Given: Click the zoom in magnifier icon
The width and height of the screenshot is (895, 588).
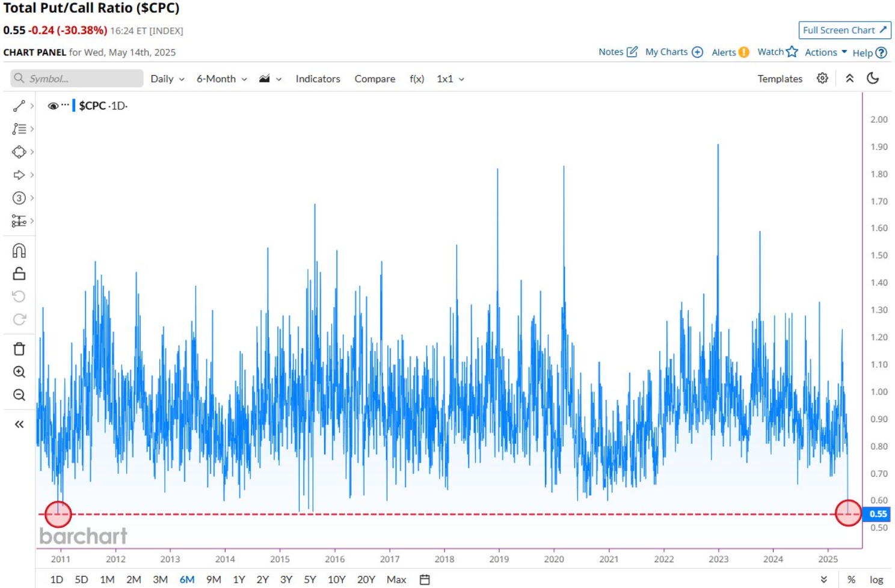Looking at the screenshot, I should coord(19,372).
